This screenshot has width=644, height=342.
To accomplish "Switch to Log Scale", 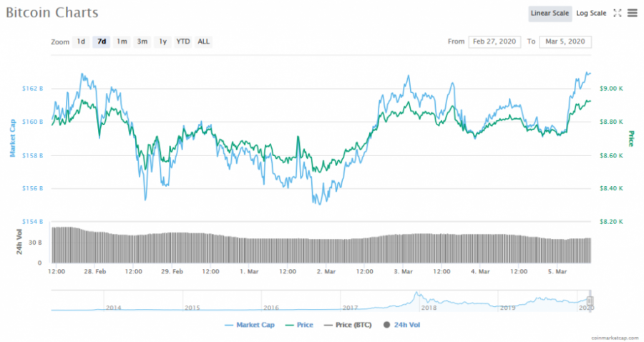I will coord(591,14).
